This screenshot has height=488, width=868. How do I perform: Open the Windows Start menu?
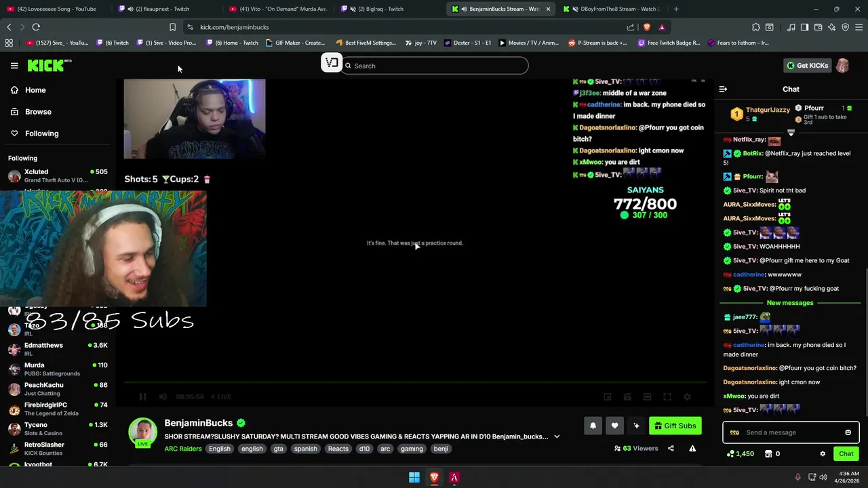coord(414,477)
